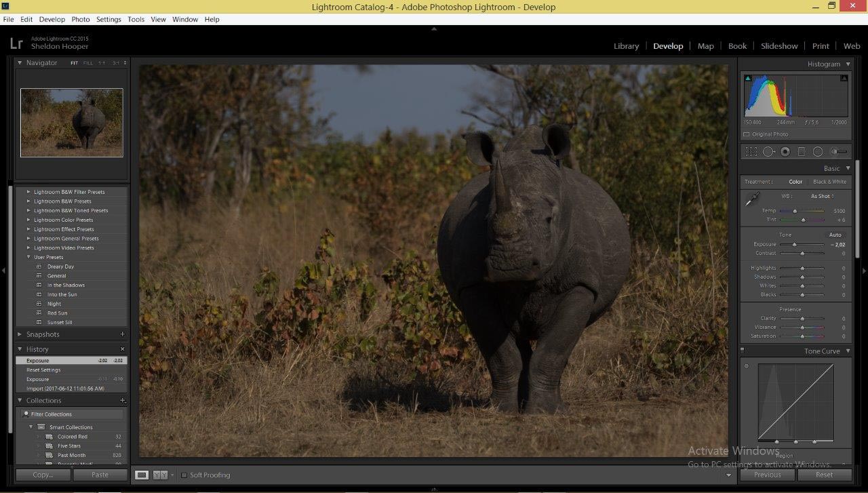Apply the Red Sun preset
Image resolution: width=868 pixels, height=493 pixels.
pyautogui.click(x=57, y=313)
